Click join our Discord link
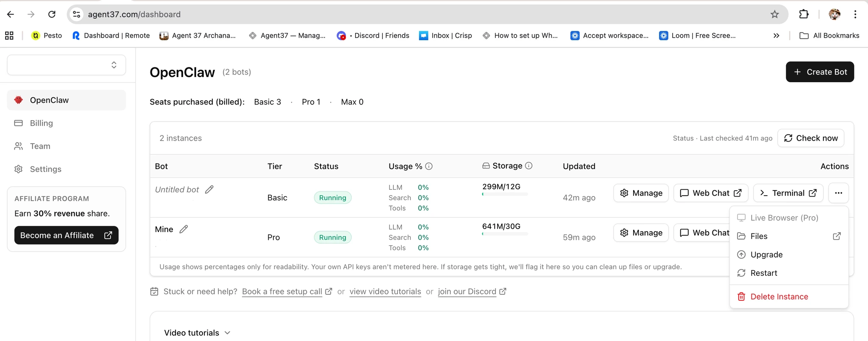 point(472,291)
